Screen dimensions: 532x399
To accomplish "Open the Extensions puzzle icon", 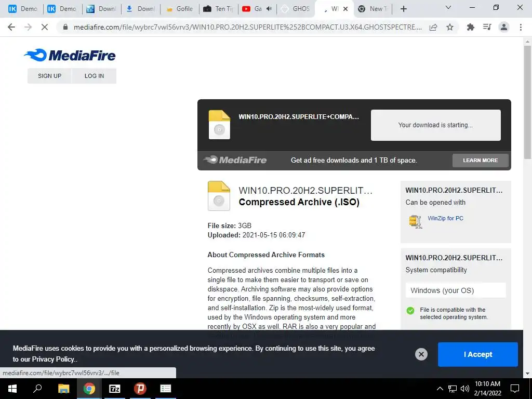I will [x=470, y=27].
